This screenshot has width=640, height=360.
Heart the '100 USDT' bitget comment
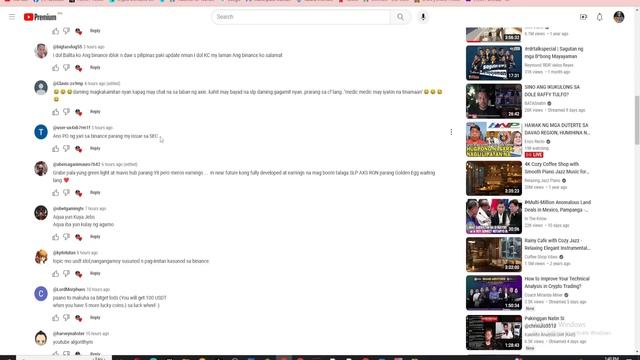[x=78, y=318]
